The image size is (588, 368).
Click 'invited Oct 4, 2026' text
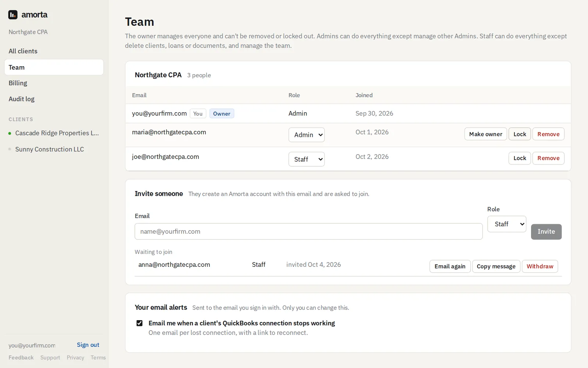click(313, 265)
